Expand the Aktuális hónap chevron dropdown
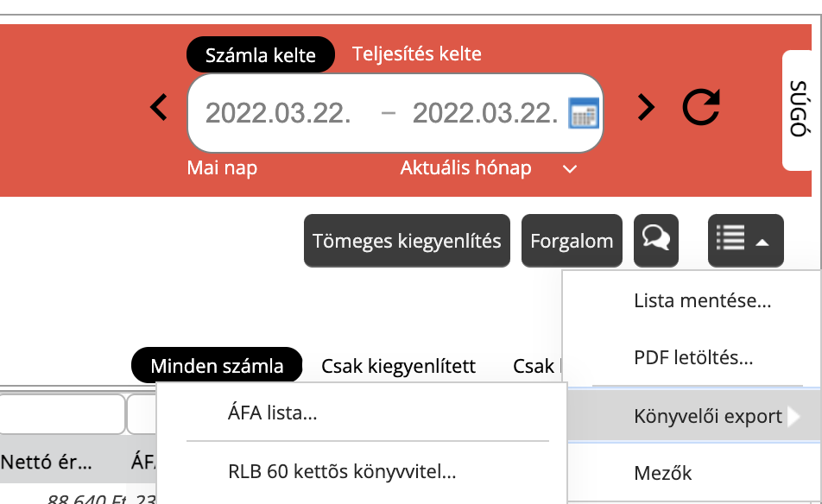The height and width of the screenshot is (504, 822). pyautogui.click(x=569, y=169)
